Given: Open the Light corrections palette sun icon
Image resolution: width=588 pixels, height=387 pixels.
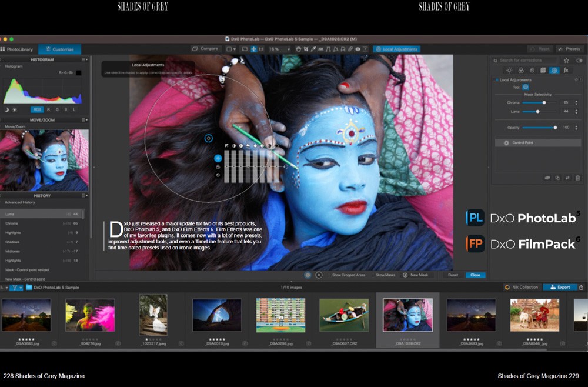Looking at the screenshot, I should [x=509, y=70].
